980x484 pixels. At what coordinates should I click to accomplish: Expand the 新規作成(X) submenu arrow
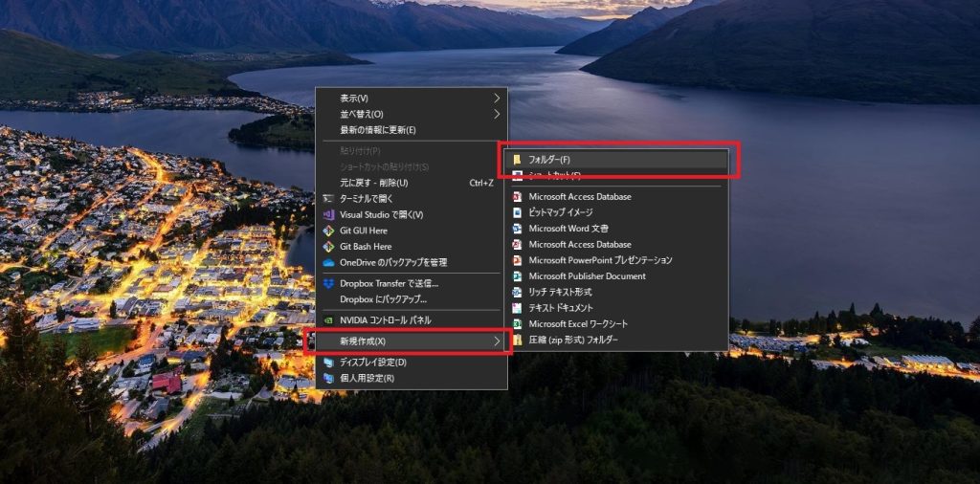point(497,341)
